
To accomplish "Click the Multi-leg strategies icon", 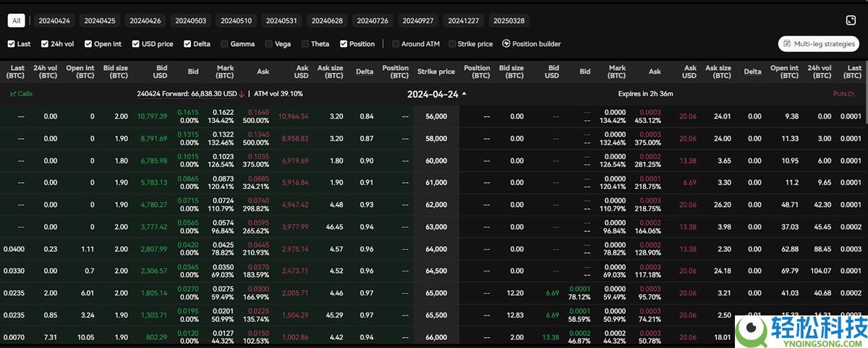I will (787, 44).
